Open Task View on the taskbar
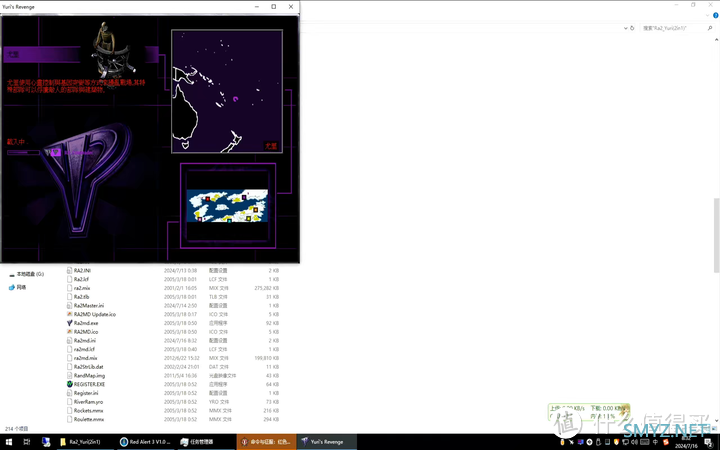This screenshot has height=450, width=720. 27,442
